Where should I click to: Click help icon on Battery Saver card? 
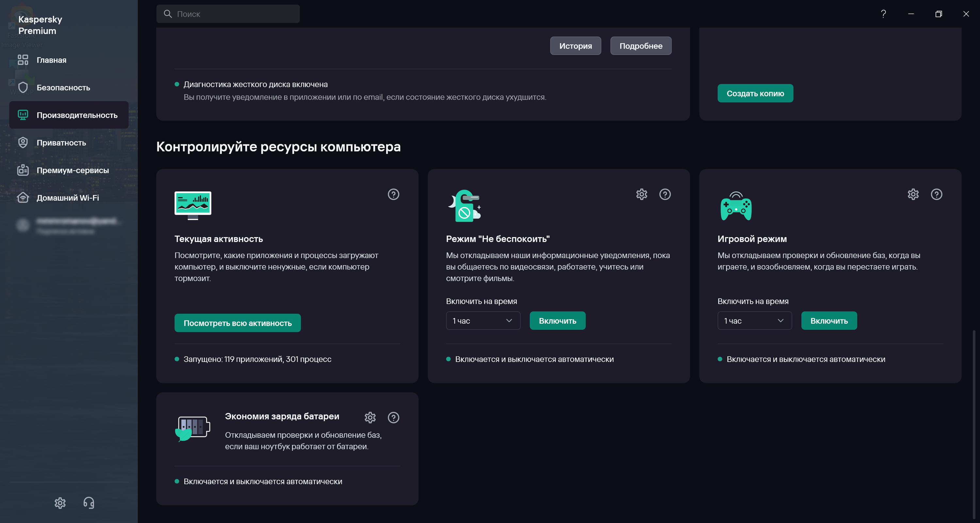coord(393,417)
